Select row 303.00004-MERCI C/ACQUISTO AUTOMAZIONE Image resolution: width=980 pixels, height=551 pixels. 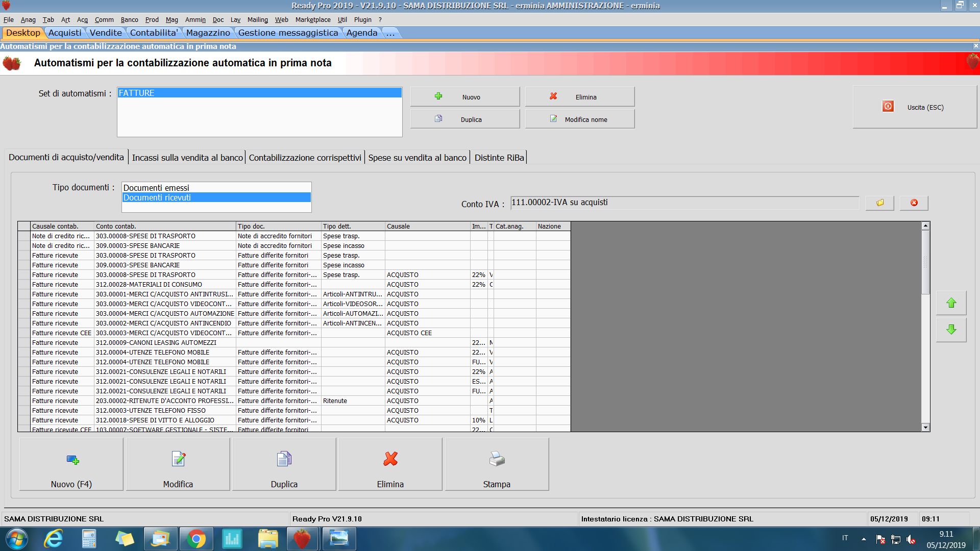coord(294,313)
